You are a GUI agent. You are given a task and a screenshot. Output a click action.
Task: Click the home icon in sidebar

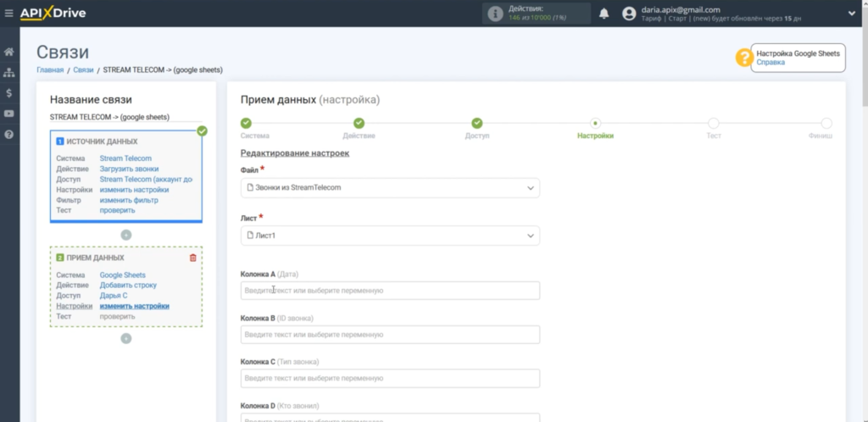[9, 52]
